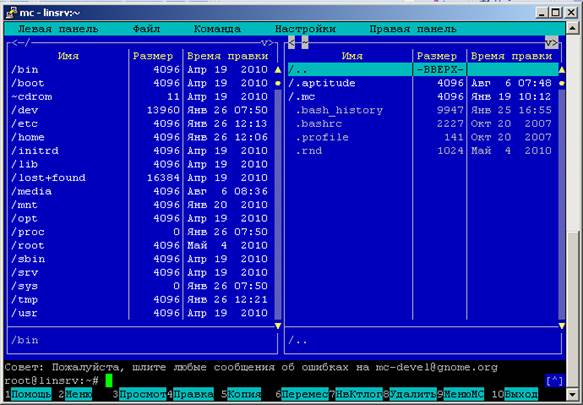Sort right panel by Время правки header
This screenshot has height=405, width=583.
click(511, 56)
